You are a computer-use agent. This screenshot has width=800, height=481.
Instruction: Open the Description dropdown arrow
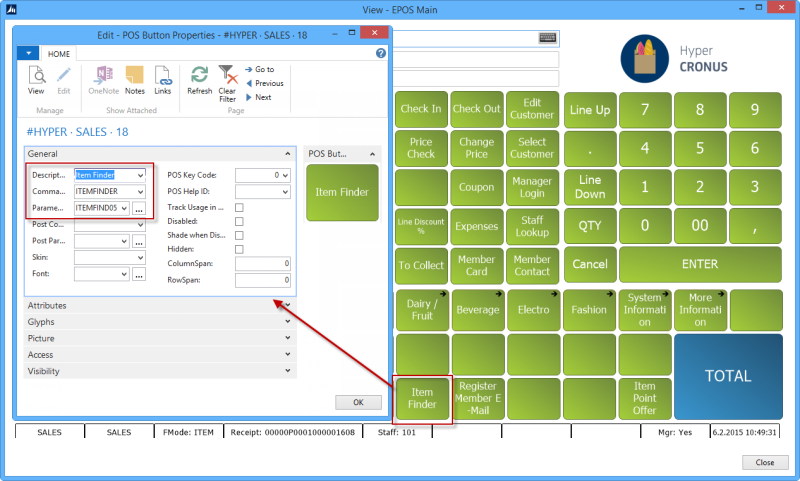(x=140, y=175)
